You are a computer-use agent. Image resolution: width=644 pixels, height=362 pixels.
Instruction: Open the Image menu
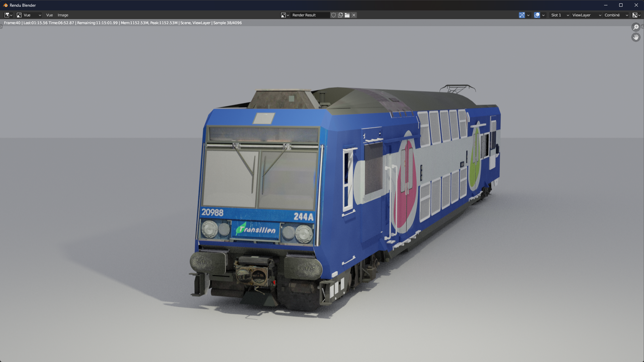tap(63, 15)
